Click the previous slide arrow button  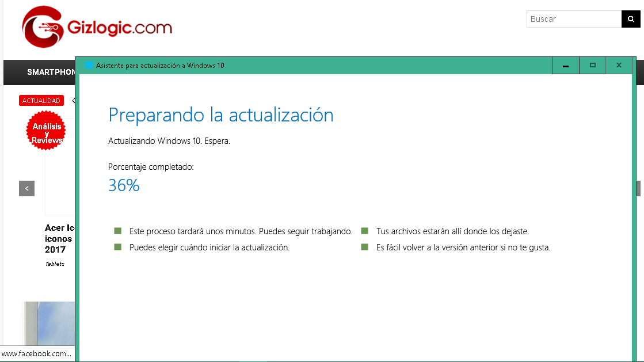26,188
